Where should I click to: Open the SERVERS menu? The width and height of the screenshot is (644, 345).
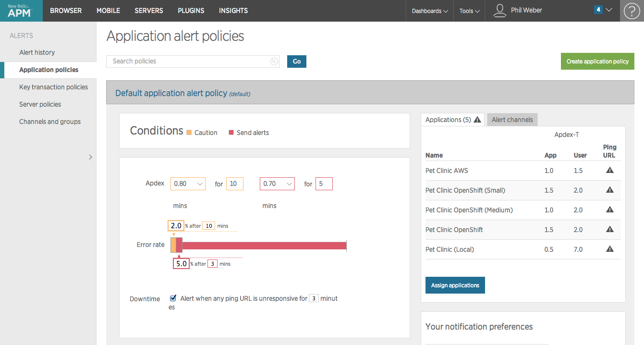pos(149,11)
